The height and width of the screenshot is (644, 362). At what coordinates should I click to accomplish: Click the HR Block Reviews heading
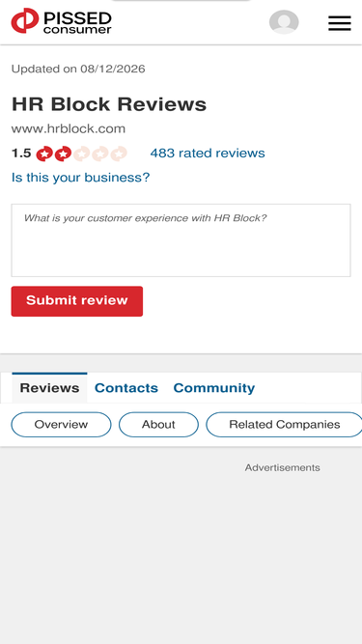(109, 104)
